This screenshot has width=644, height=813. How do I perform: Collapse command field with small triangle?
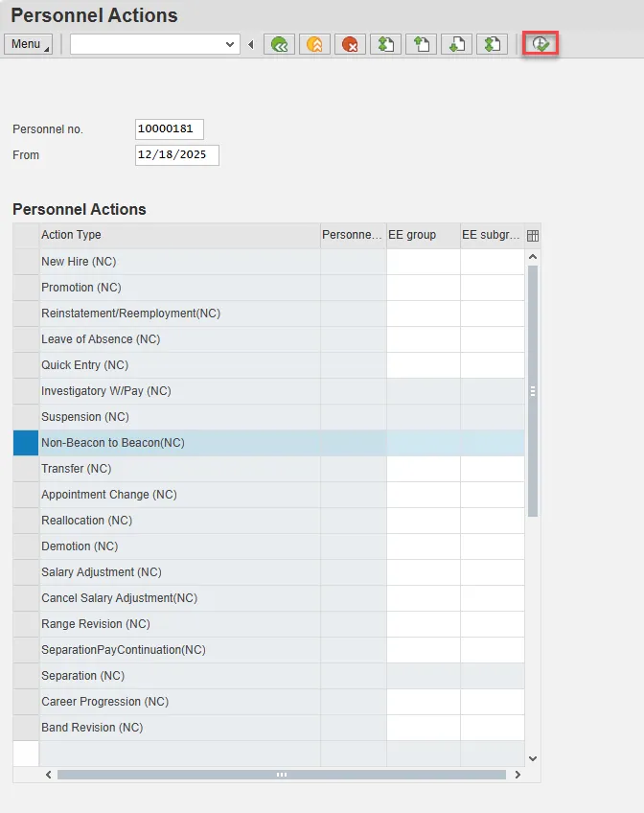tap(251, 44)
